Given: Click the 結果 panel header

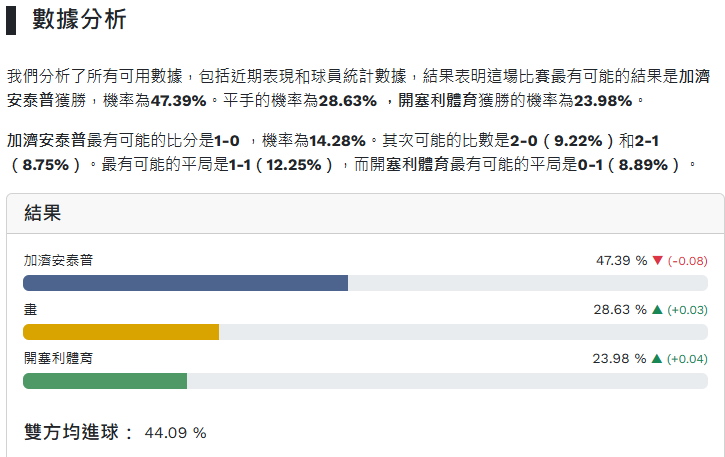Looking at the screenshot, I should coord(43,211).
